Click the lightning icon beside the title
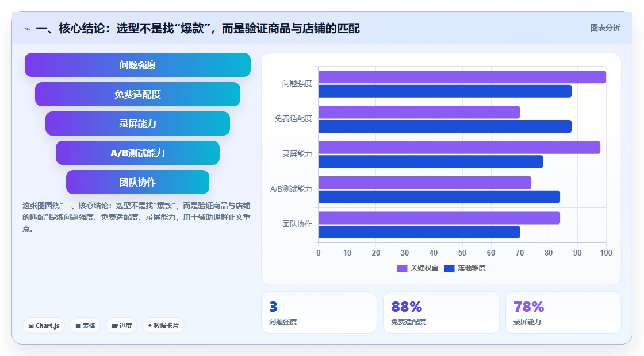The height and width of the screenshot is (356, 644). point(28,29)
